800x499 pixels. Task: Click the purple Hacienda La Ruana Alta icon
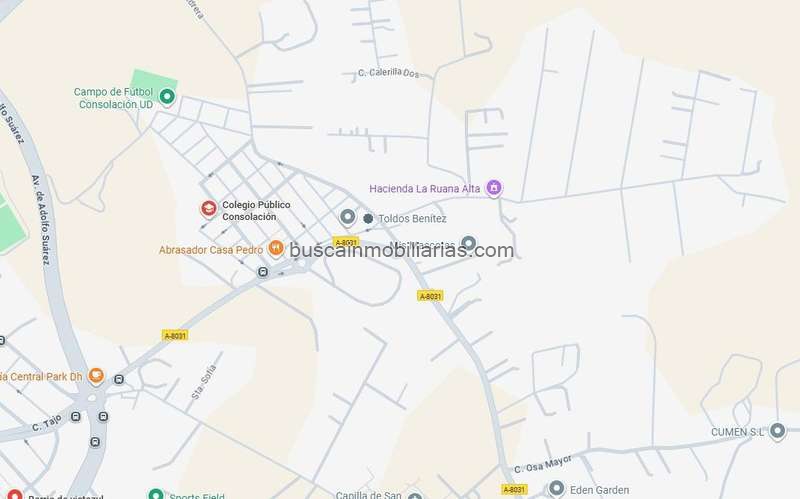point(493,188)
